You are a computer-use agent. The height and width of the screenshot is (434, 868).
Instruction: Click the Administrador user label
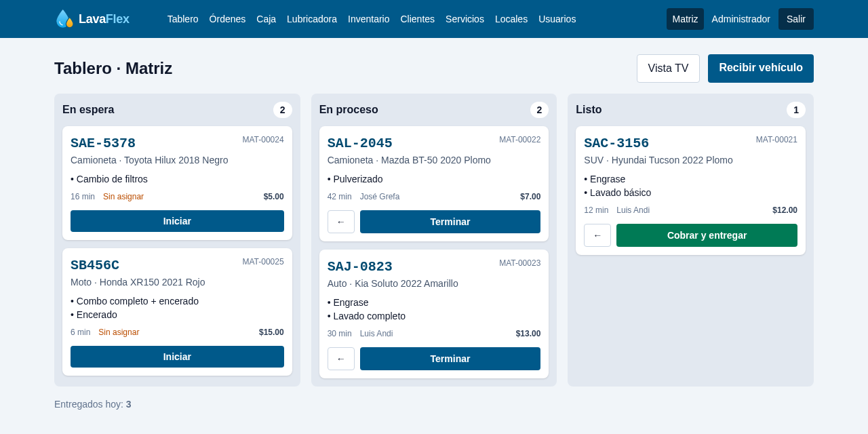point(741,19)
